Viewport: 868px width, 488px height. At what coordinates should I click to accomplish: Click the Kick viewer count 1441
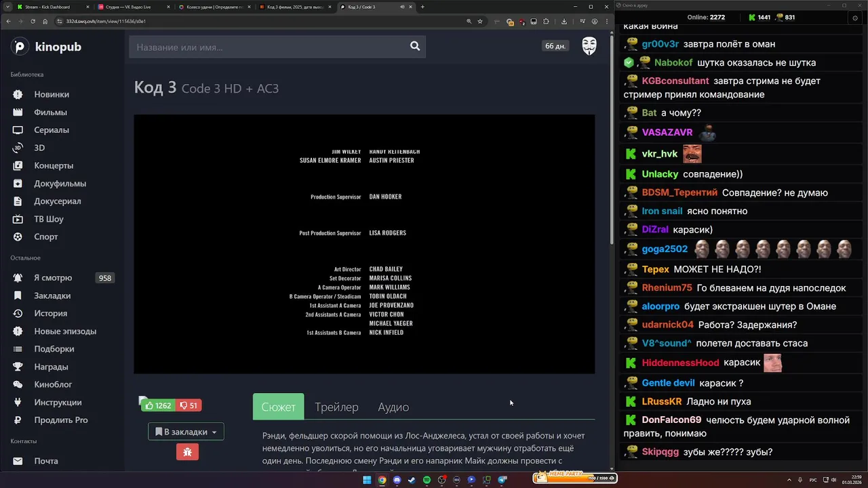coord(759,17)
